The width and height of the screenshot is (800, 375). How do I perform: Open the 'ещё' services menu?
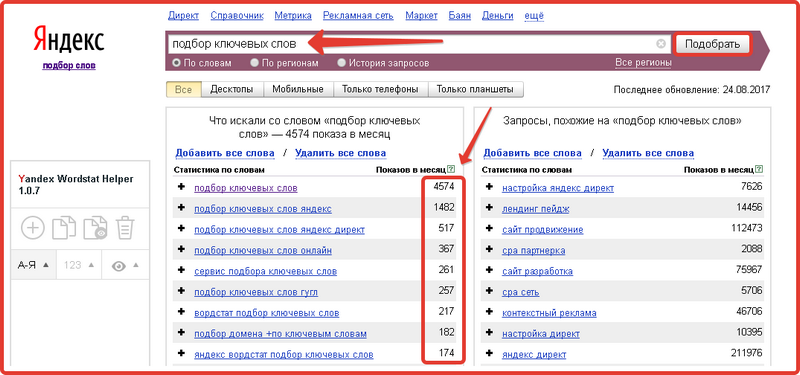point(533,15)
